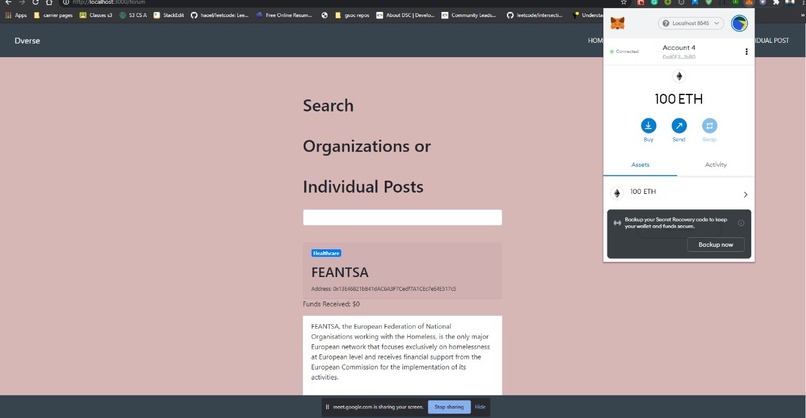806x418 pixels.
Task: Click the 100 ETH main balance
Action: 679,99
